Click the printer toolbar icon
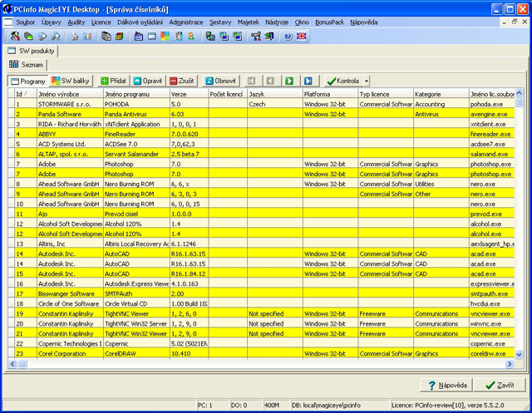The height and width of the screenshot is (413, 532). pos(74,36)
